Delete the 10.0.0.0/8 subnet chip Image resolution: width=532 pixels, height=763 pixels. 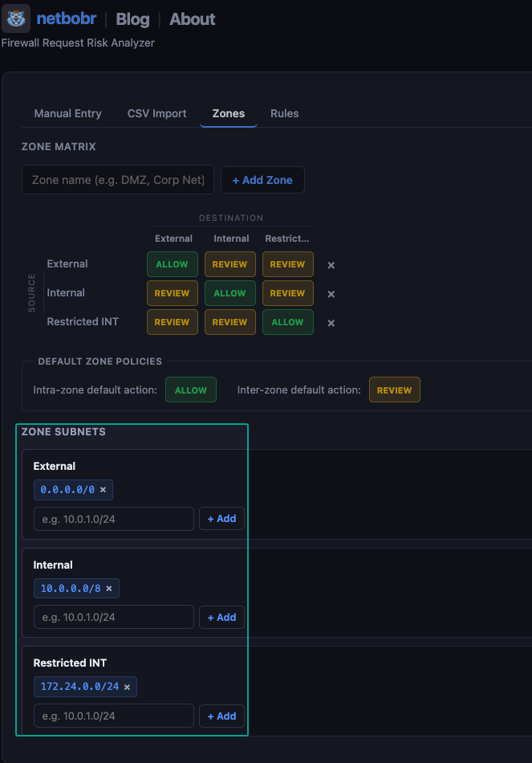coord(109,588)
